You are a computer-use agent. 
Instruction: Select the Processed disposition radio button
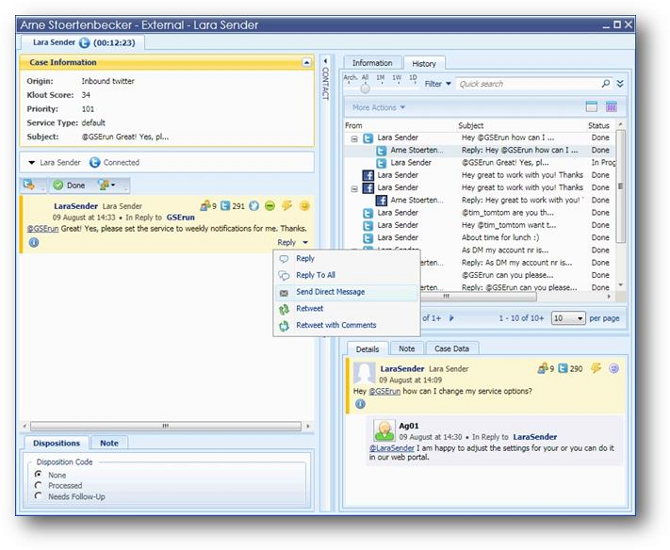(38, 485)
